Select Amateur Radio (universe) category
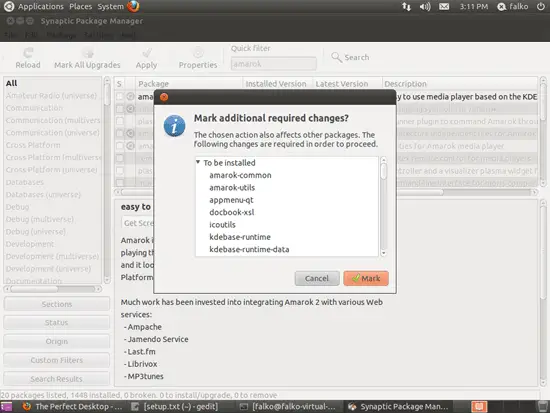This screenshot has width=550, height=413. tap(51, 95)
